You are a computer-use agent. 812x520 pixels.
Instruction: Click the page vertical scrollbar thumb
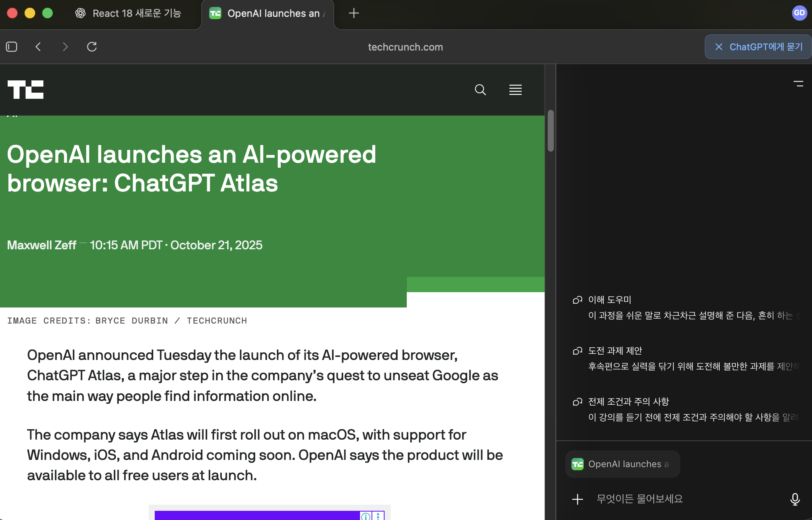tap(551, 131)
